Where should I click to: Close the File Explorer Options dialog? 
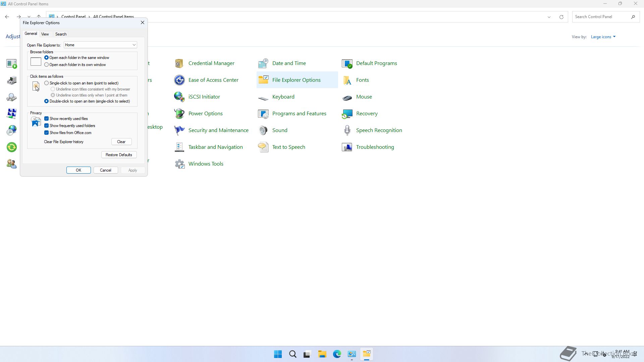tap(143, 23)
